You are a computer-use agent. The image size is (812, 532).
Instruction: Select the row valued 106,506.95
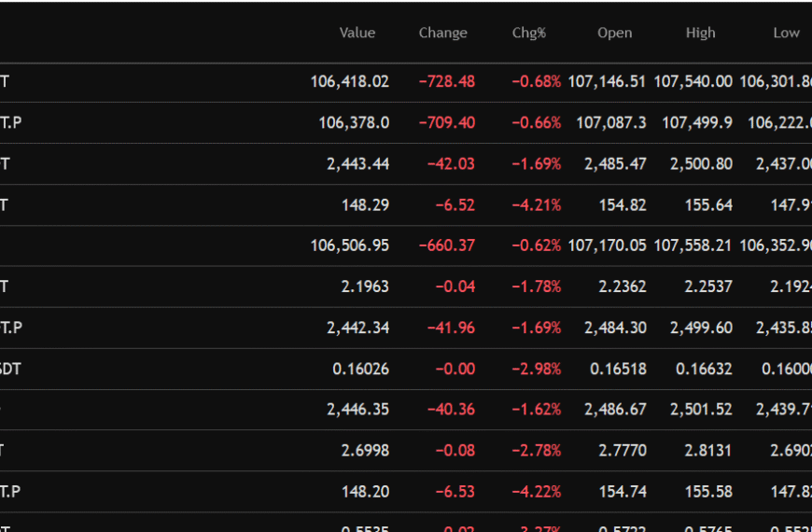[349, 245]
